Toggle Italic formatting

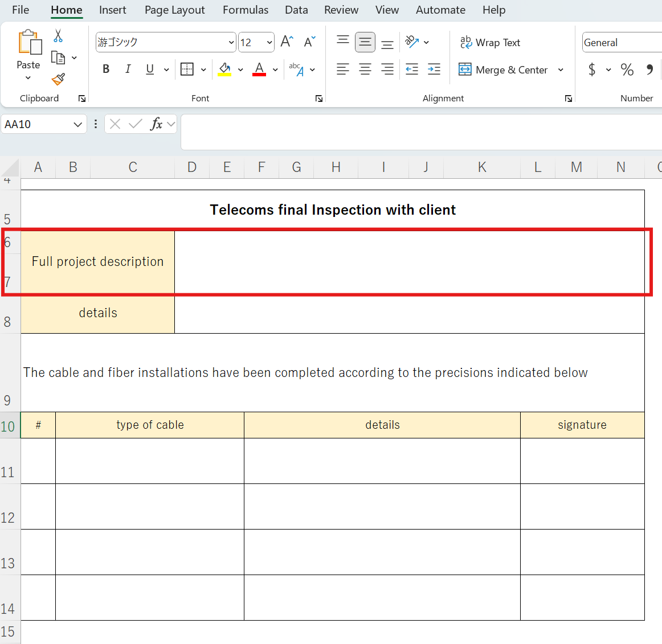pyautogui.click(x=128, y=69)
